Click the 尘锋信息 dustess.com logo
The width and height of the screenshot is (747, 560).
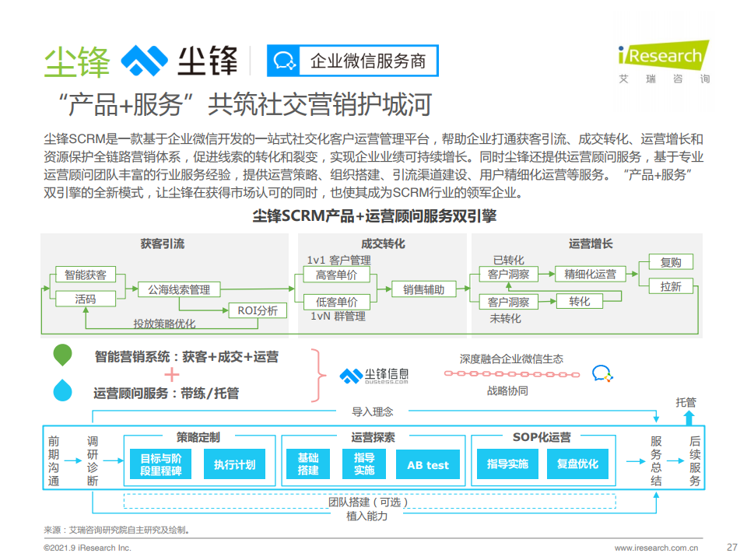pos(374,376)
